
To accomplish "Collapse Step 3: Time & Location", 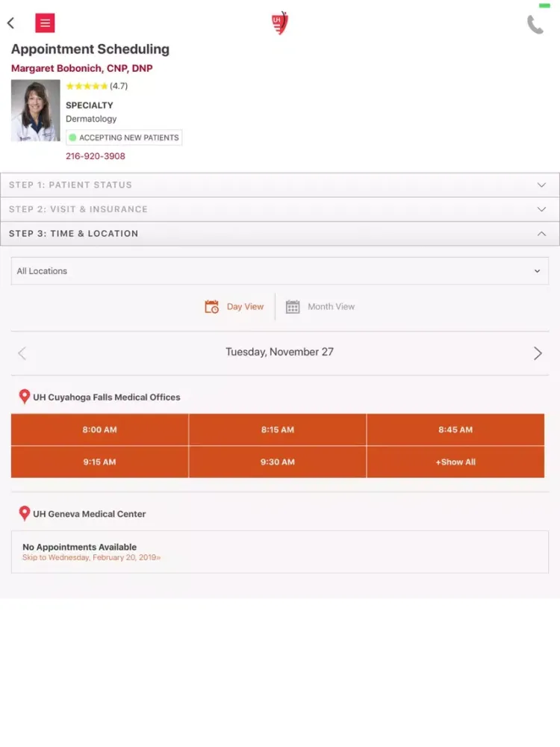I will click(280, 233).
